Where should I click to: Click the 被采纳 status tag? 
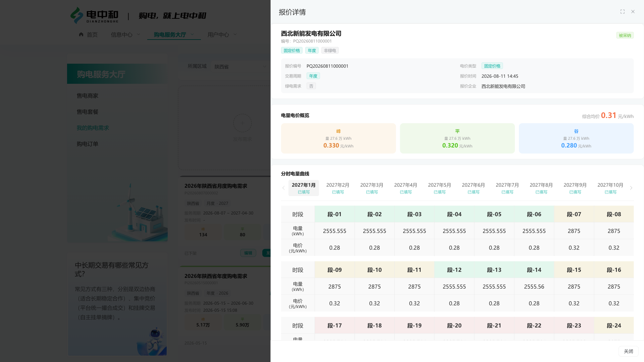pyautogui.click(x=625, y=36)
